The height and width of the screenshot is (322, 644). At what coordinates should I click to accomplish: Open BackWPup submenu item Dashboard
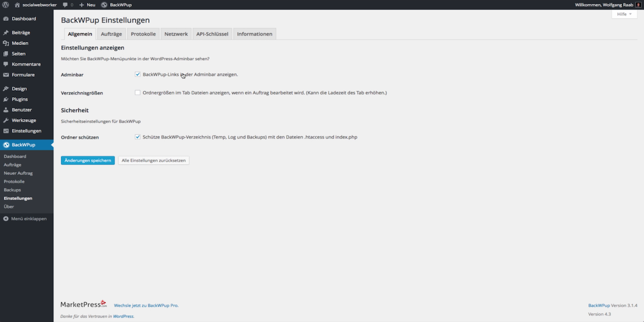tap(15, 156)
